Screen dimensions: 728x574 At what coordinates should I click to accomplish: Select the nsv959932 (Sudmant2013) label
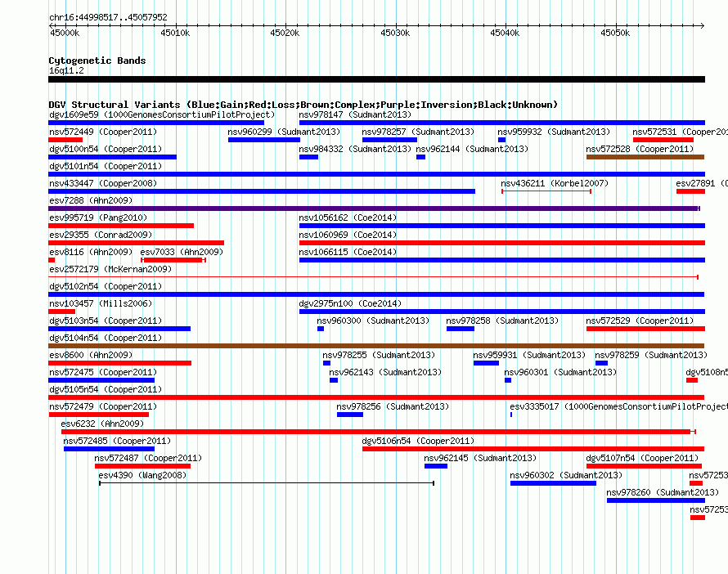[x=554, y=132]
